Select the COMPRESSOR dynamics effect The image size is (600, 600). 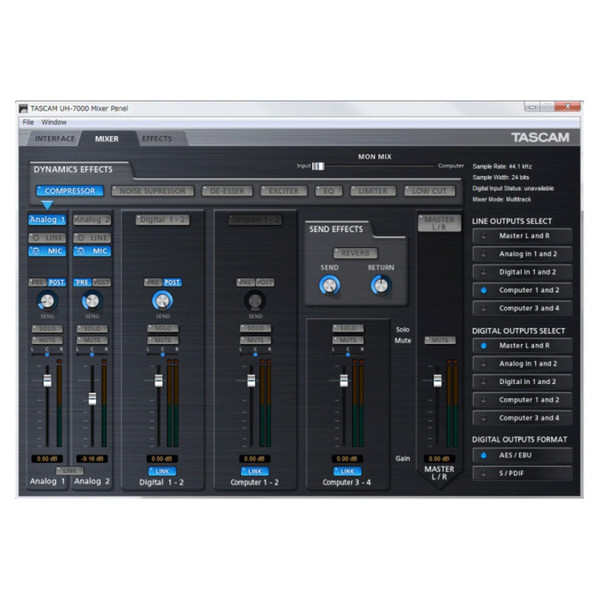[x=70, y=191]
